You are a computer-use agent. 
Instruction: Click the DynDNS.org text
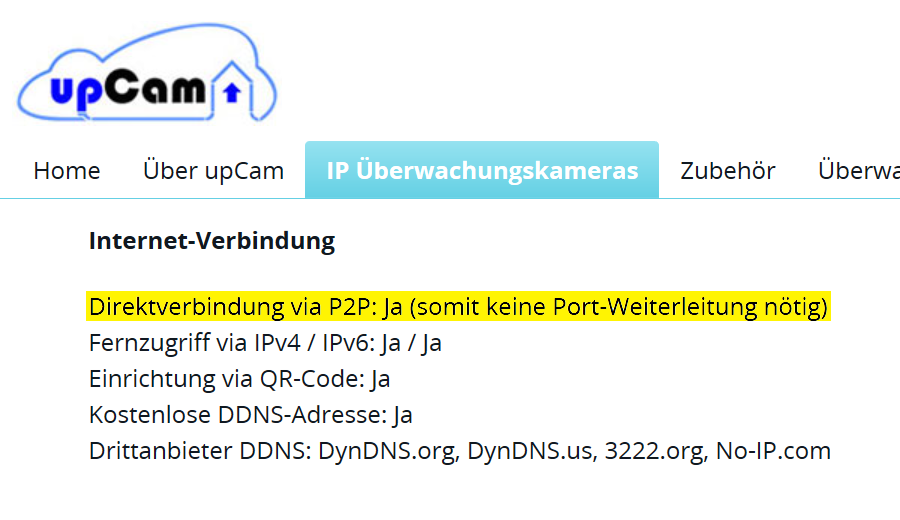tap(389, 451)
